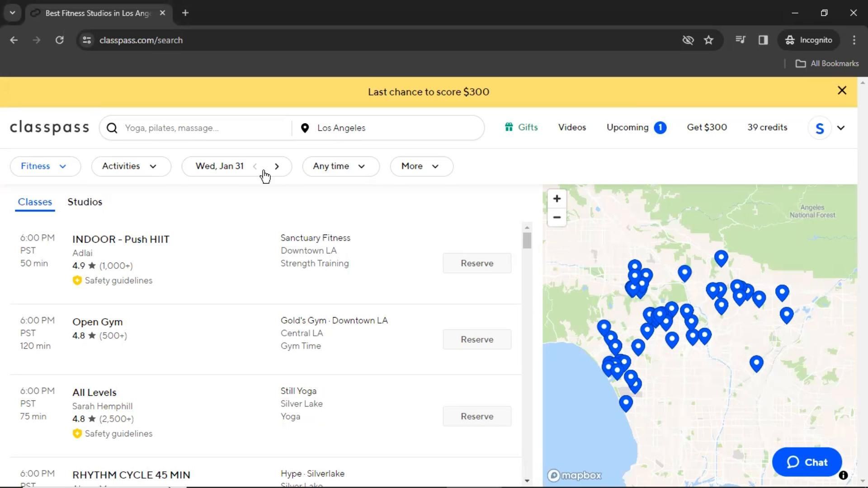
Task: Expand the Fitness filter dropdown
Action: tap(45, 166)
